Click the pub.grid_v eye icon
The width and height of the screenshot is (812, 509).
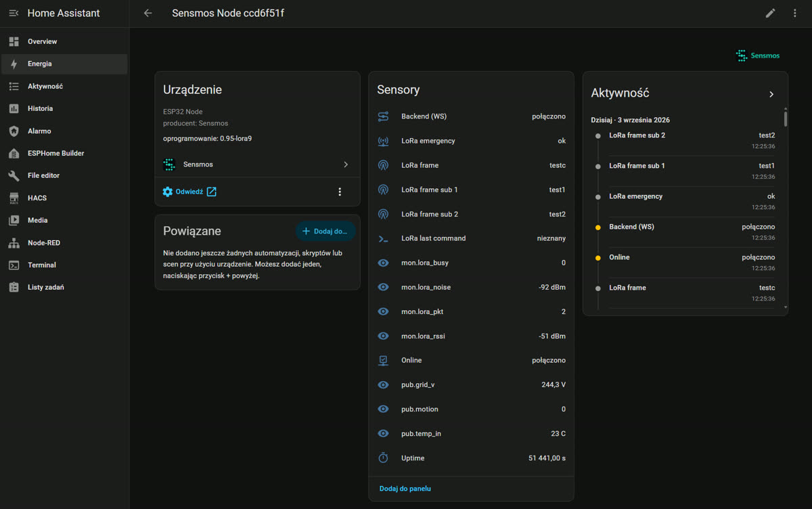(x=383, y=384)
